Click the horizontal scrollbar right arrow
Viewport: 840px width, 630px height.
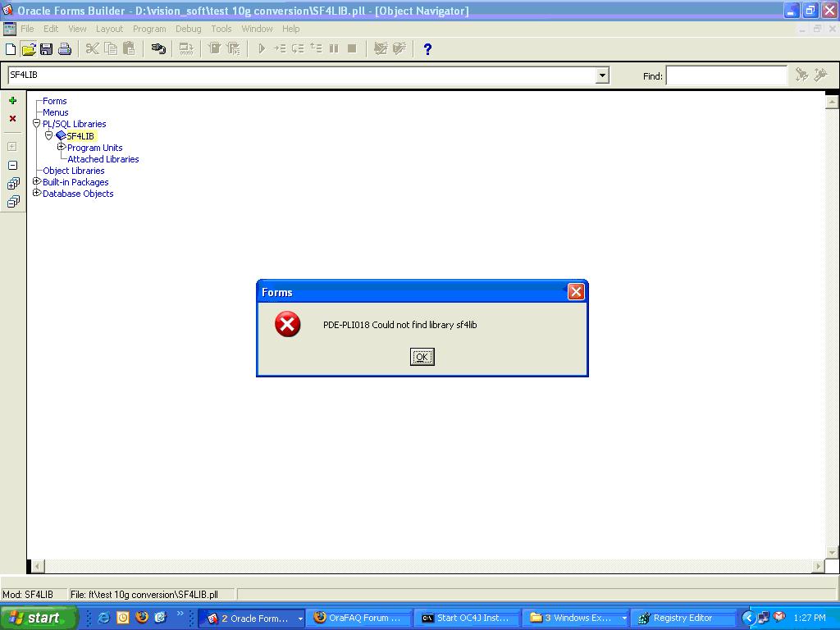(818, 566)
